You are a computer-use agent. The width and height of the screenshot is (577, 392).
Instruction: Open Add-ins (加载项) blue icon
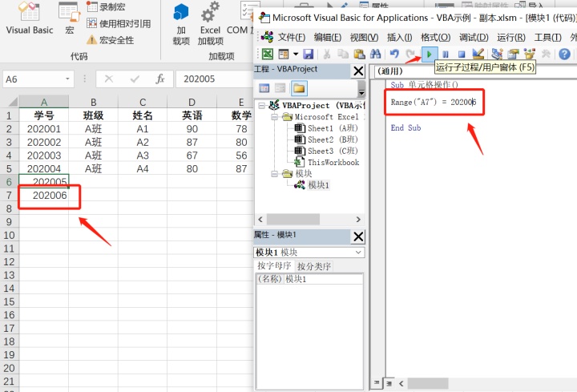tap(181, 24)
